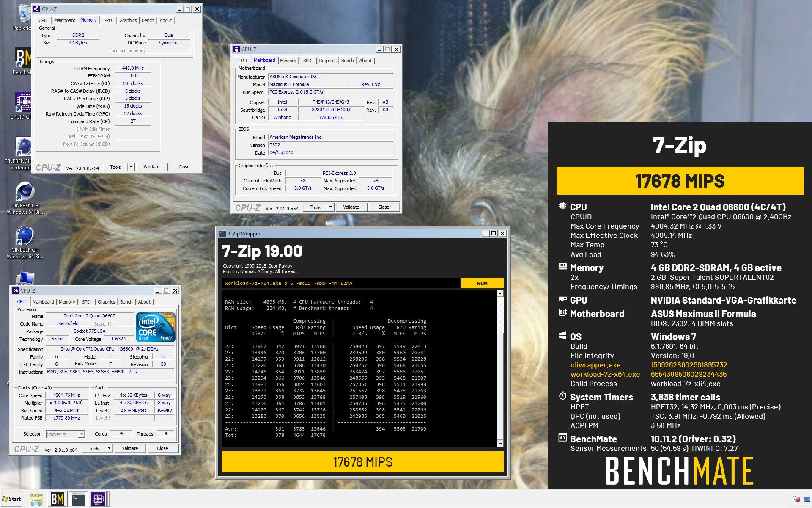Click Tools button in bottom CPU-Z window
Viewport: 812px width, 508px height.
(x=94, y=448)
